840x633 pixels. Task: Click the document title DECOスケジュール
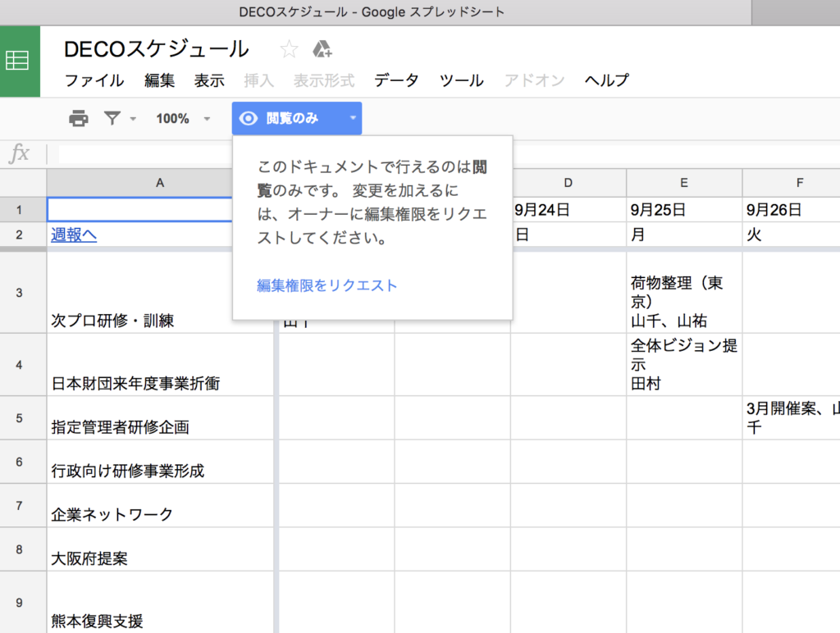(157, 49)
